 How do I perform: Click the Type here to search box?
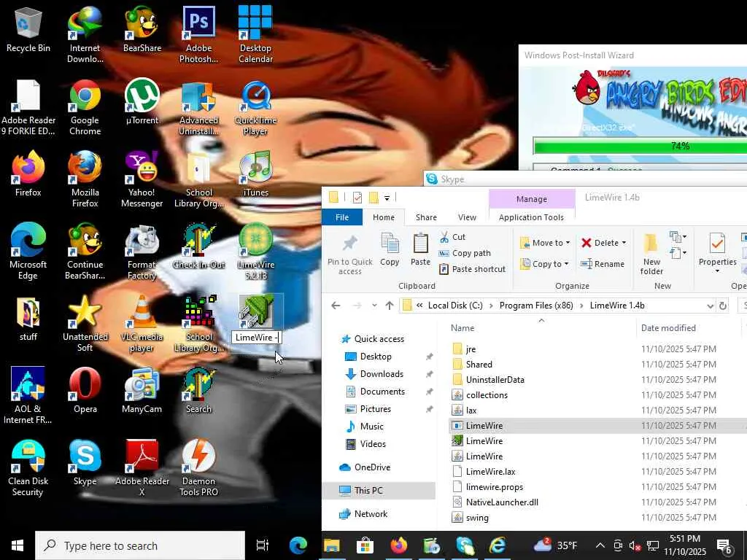click(140, 545)
